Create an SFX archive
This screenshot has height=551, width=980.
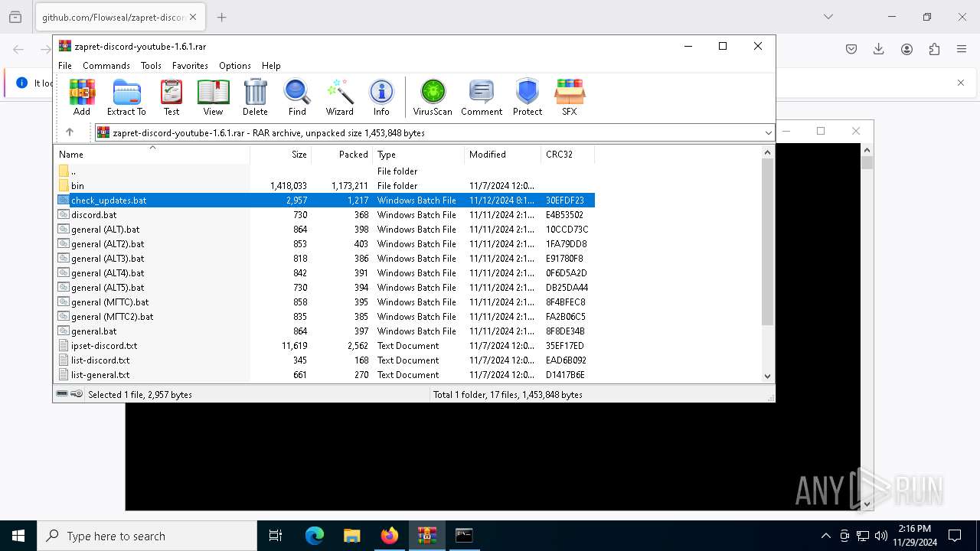point(569,97)
